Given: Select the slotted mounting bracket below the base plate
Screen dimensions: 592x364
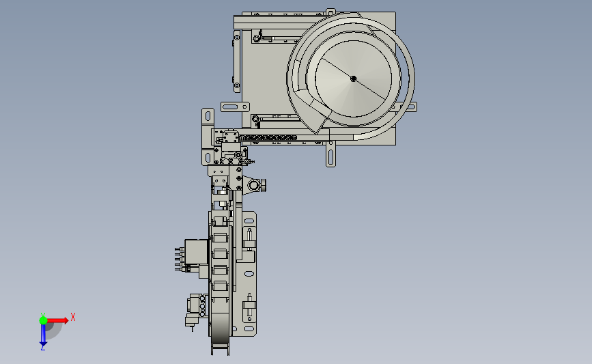Looking at the screenshot, I should (330, 155).
